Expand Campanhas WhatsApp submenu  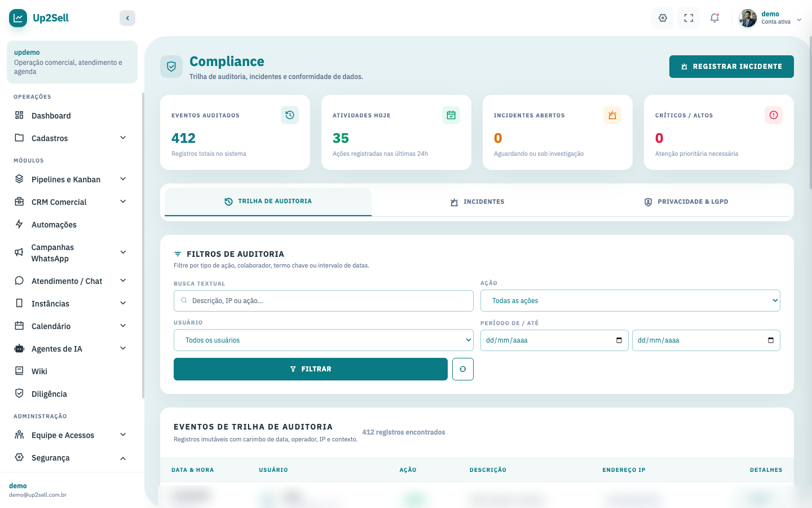[x=72, y=253]
